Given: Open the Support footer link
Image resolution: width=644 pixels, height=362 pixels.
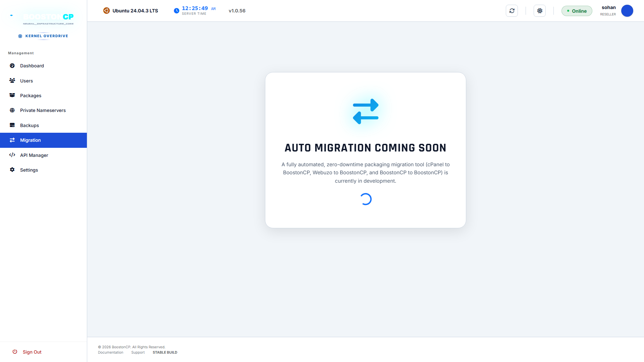Looking at the screenshot, I should [x=138, y=352].
